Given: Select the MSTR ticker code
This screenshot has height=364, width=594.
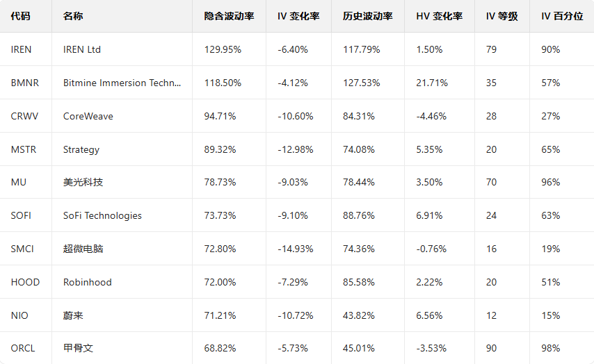Looking at the screenshot, I should click(x=24, y=149).
